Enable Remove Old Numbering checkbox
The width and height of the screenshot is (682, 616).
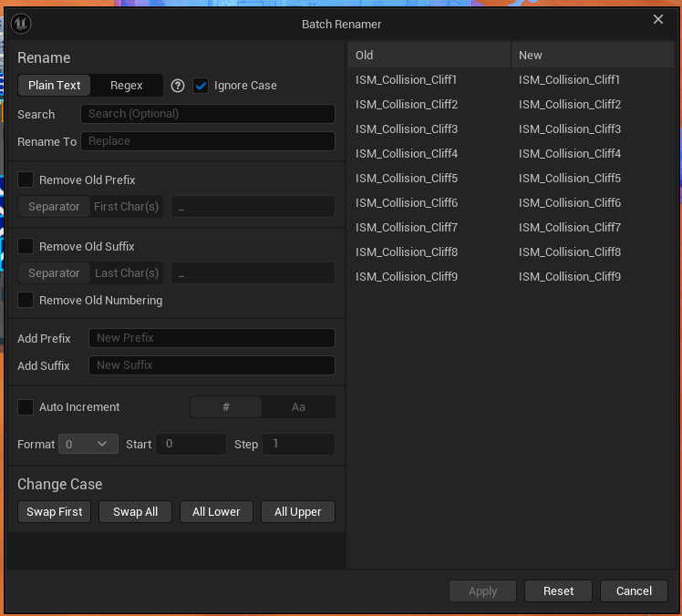click(26, 300)
